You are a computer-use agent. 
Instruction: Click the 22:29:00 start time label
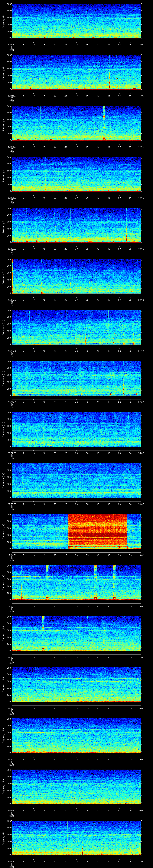(x=12, y=810)
